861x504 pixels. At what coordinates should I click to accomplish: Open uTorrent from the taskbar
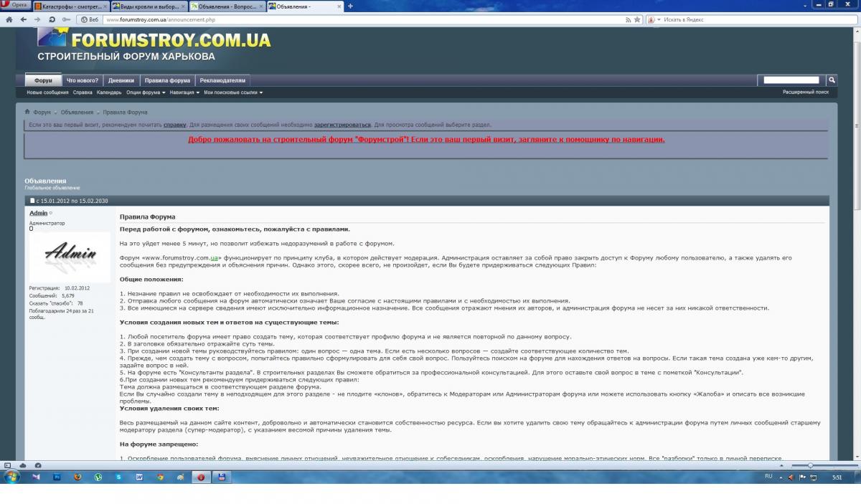click(98, 477)
